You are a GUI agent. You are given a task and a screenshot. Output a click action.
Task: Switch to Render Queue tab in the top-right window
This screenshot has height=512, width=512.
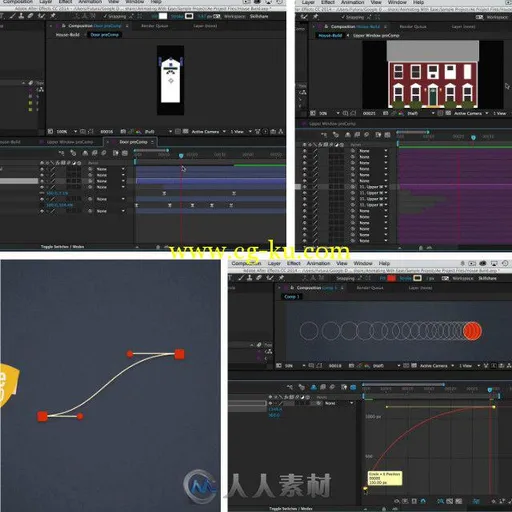(x=413, y=26)
